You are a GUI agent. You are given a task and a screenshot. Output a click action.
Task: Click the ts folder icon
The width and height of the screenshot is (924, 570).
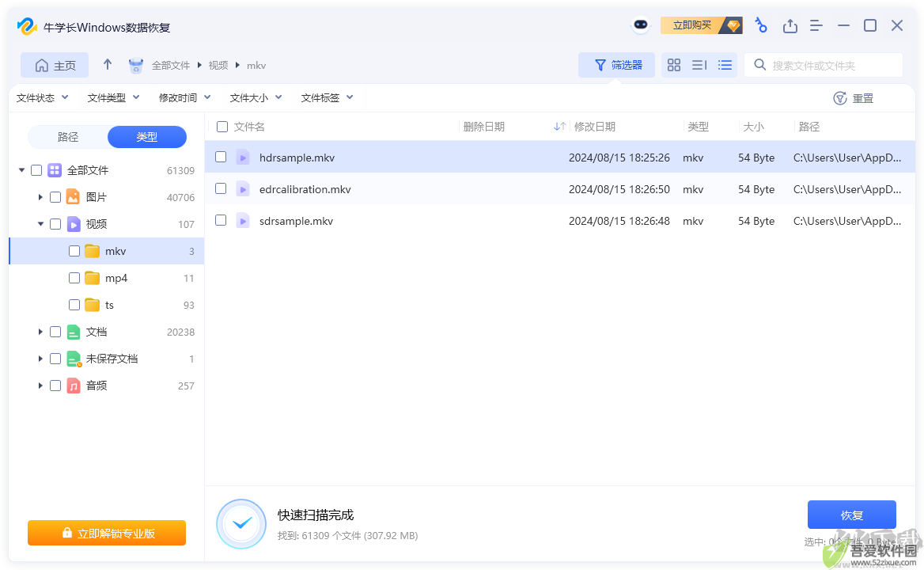(92, 305)
